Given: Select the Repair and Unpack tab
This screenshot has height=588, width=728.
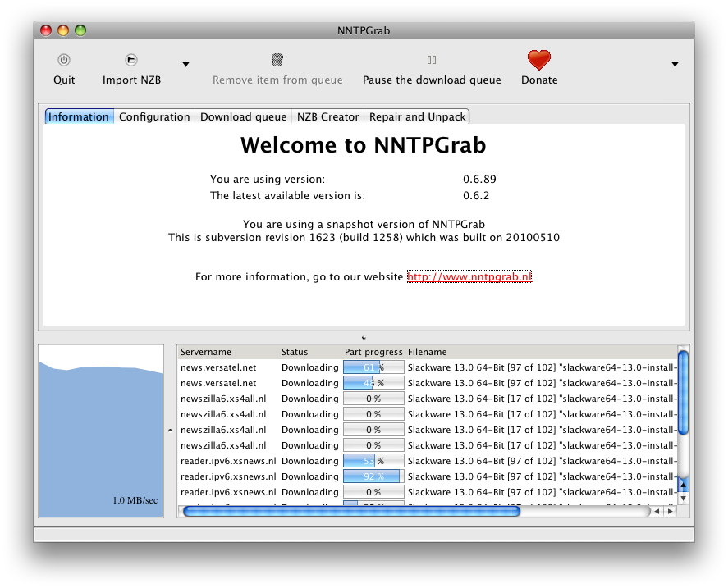Looking at the screenshot, I should coord(417,116).
